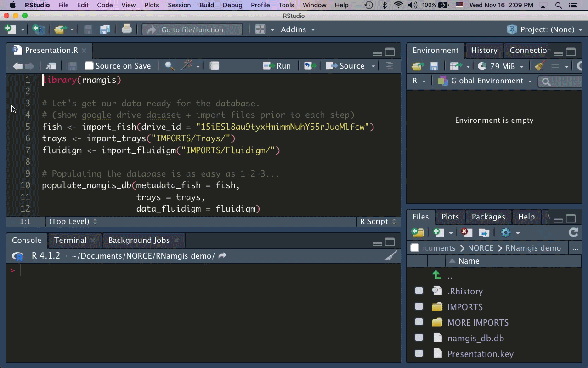Open find and replace magnifier

coord(170,66)
